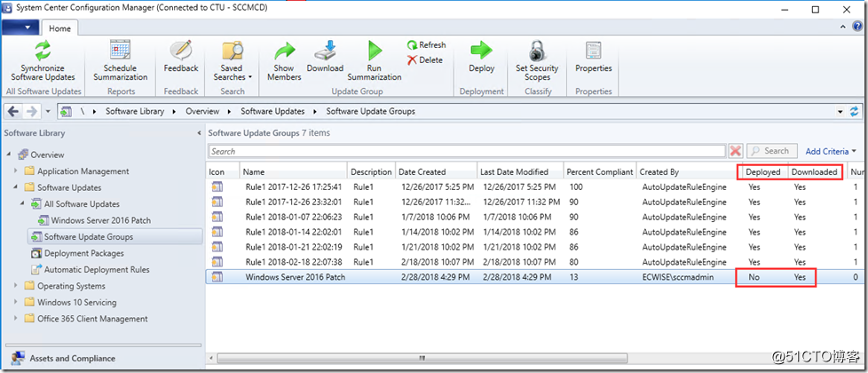Open Saved Searches dropdown

[x=233, y=61]
